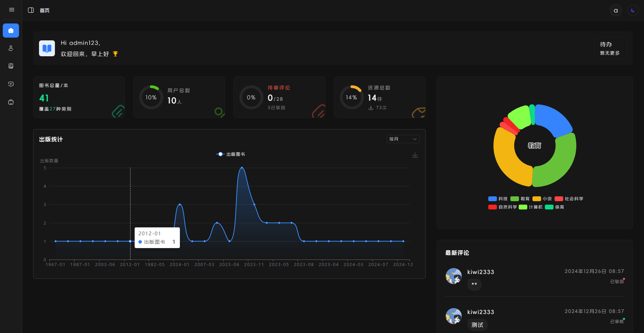Toggle the sidebar panel icon next to 首页
The height and width of the screenshot is (333, 644).
click(31, 10)
